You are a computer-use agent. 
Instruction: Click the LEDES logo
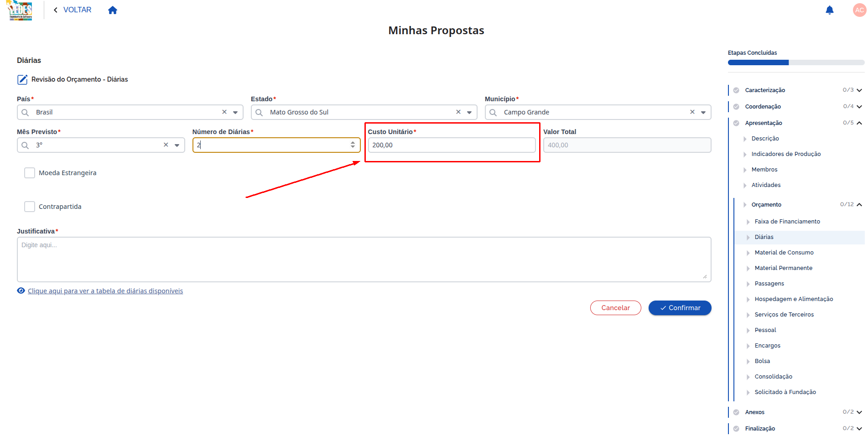(21, 10)
